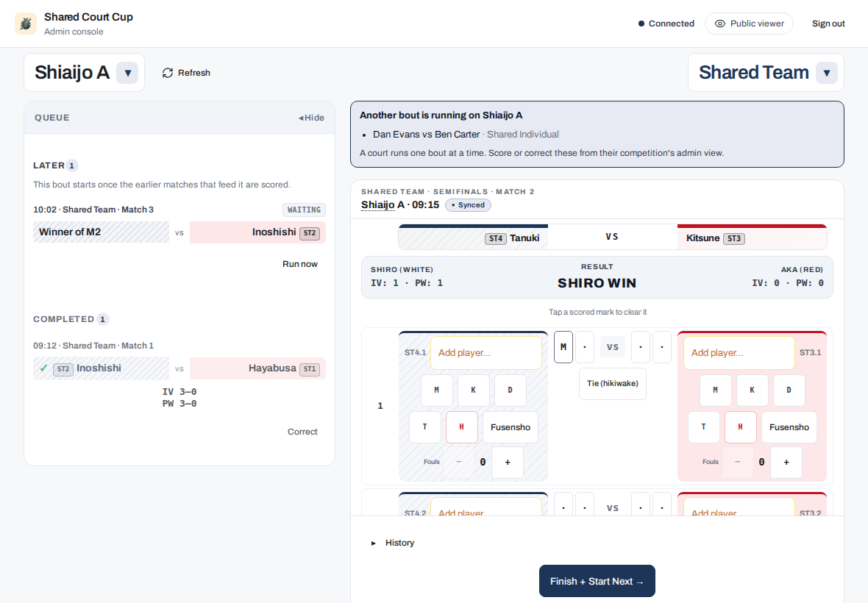This screenshot has width=868, height=603.
Task: Increase fouls for white ST4.1
Action: click(x=508, y=462)
